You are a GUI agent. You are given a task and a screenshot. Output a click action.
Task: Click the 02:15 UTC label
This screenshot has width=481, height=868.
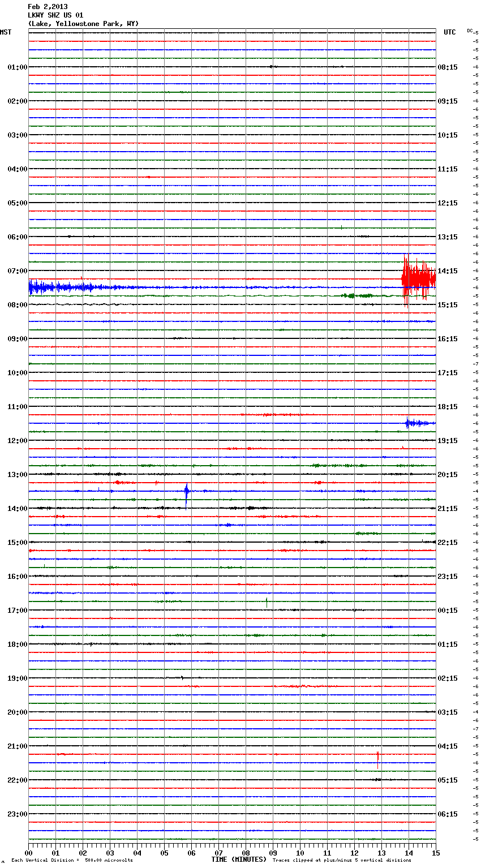pyautogui.click(x=448, y=678)
